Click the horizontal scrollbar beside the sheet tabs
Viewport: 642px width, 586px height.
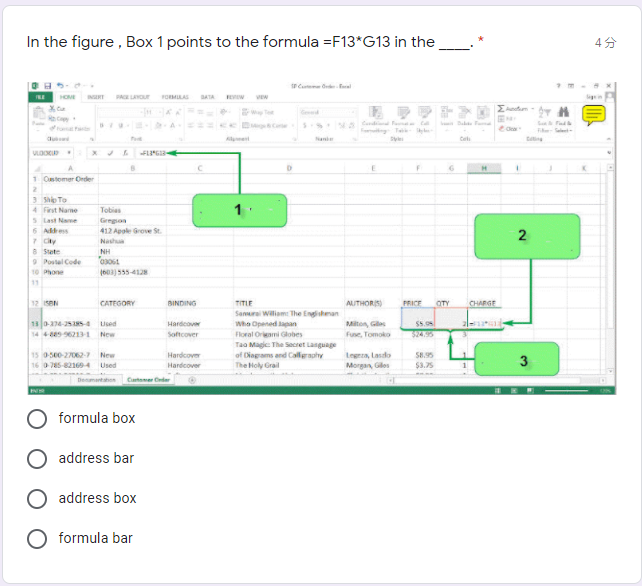(496, 380)
